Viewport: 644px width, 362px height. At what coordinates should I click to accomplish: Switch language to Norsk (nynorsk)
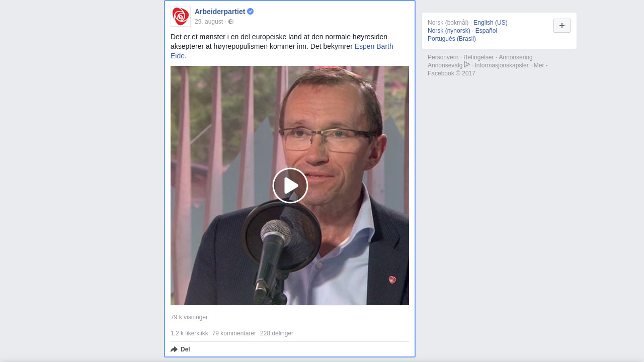(449, 31)
